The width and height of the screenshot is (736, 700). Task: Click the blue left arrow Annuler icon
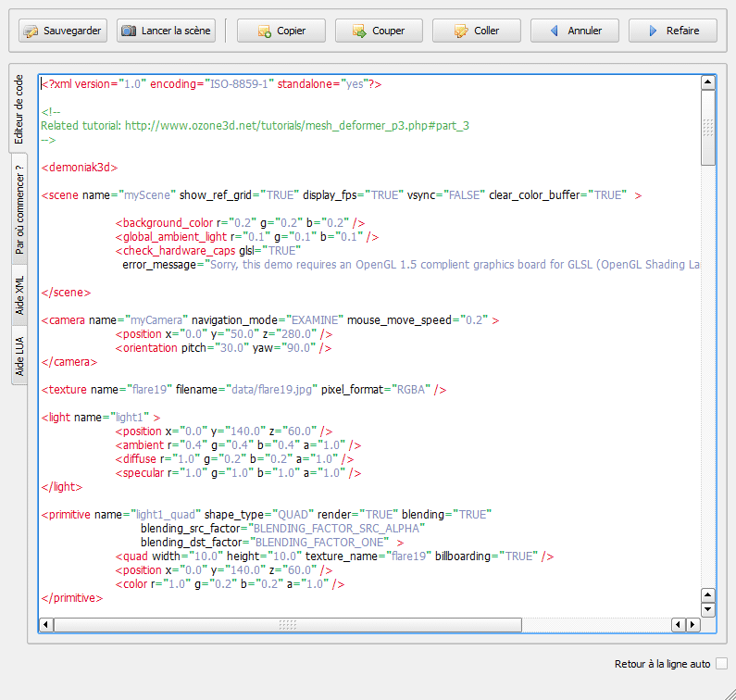point(555,31)
